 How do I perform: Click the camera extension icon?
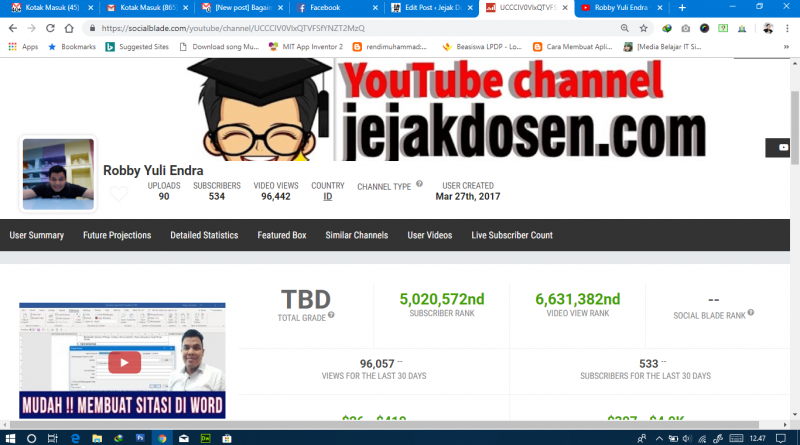(686, 28)
